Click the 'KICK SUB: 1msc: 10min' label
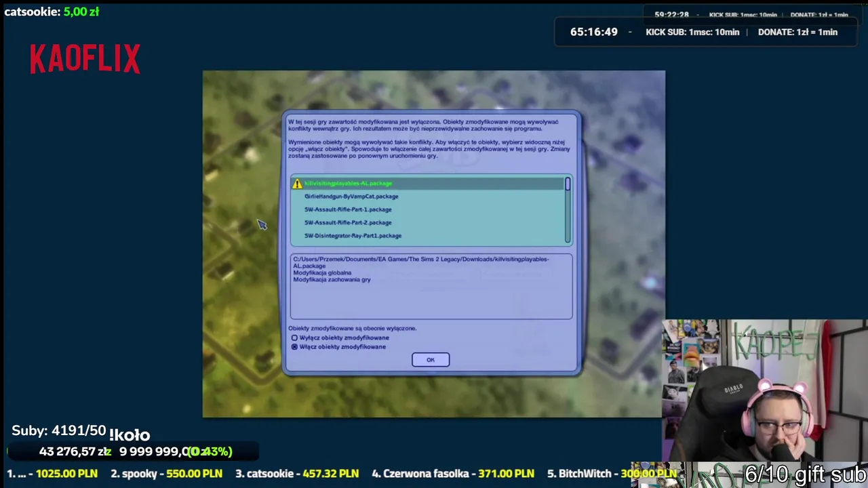 692,32
